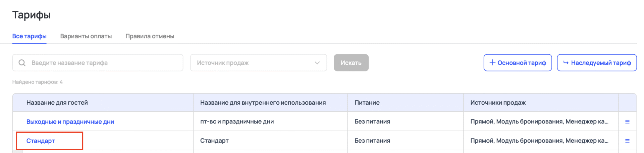644x153 pixels.
Task: Open the Стандарт tariff link
Action: (x=41, y=141)
